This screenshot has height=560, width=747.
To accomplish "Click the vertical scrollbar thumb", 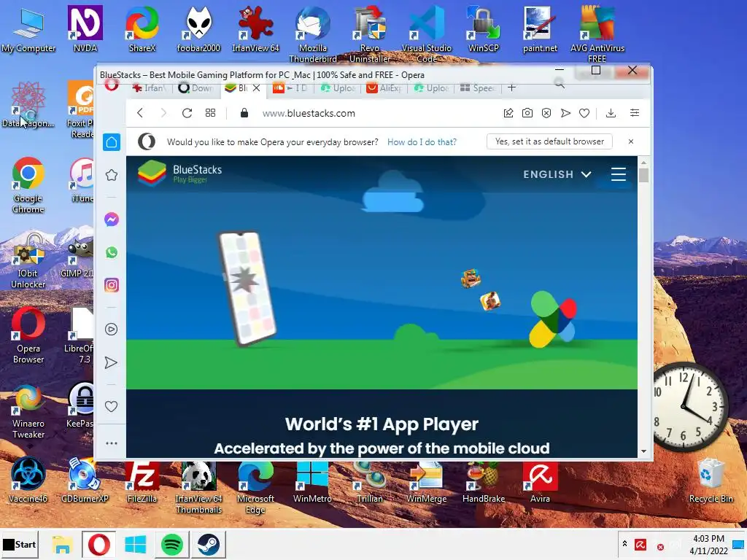I will (643, 175).
